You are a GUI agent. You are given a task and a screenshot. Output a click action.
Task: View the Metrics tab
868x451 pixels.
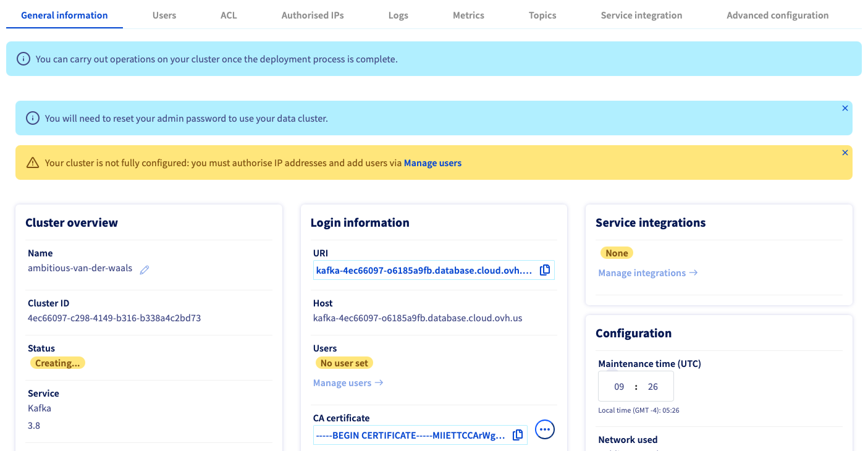(468, 15)
